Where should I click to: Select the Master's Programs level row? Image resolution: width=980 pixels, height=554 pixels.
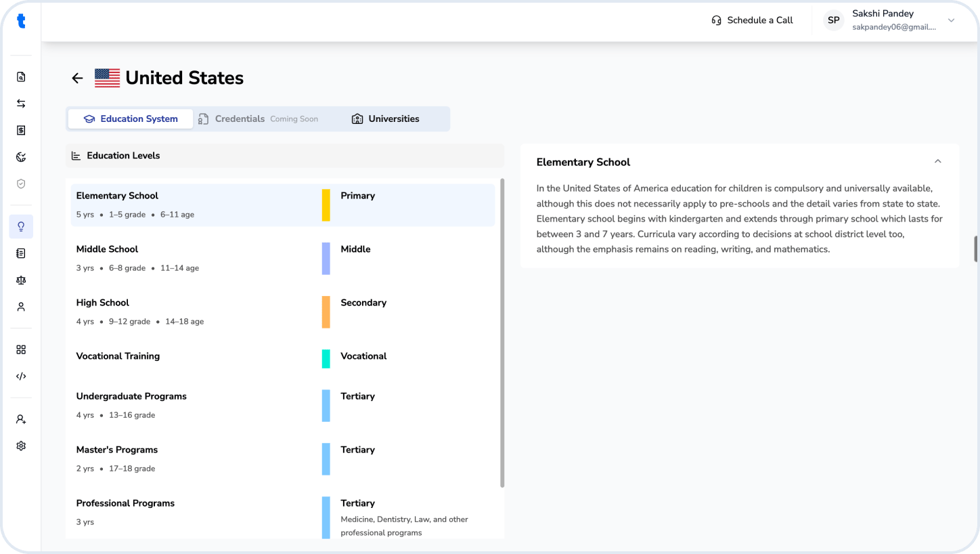click(283, 459)
